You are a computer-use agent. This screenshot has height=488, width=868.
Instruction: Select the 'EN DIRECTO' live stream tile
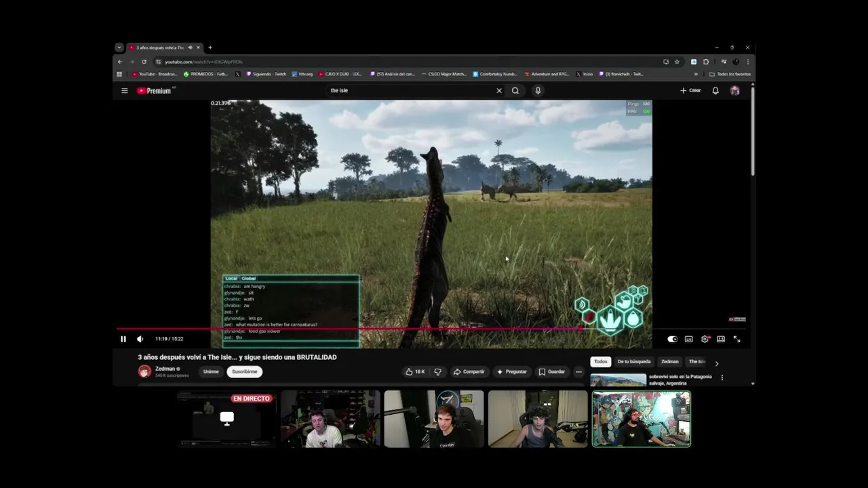[226, 419]
